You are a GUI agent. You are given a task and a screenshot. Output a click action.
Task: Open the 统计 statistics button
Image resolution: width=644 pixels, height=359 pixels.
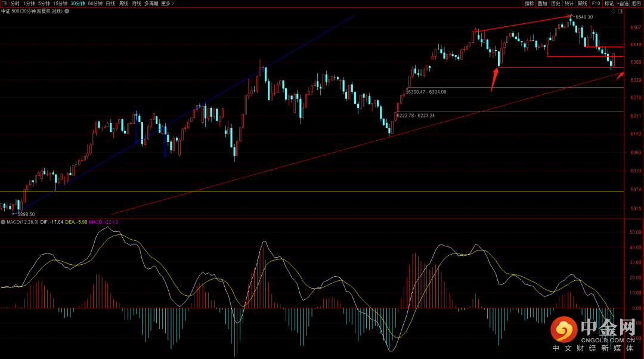569,4
